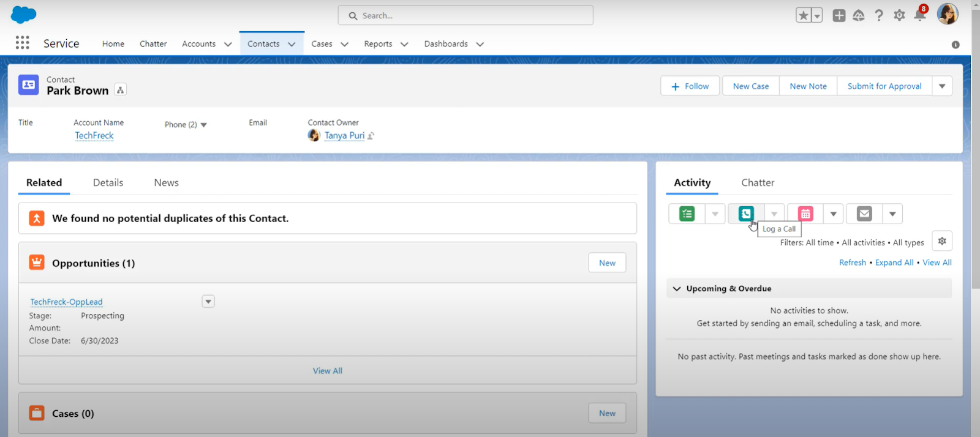
Task: Open the user profile avatar
Action: point(948,14)
